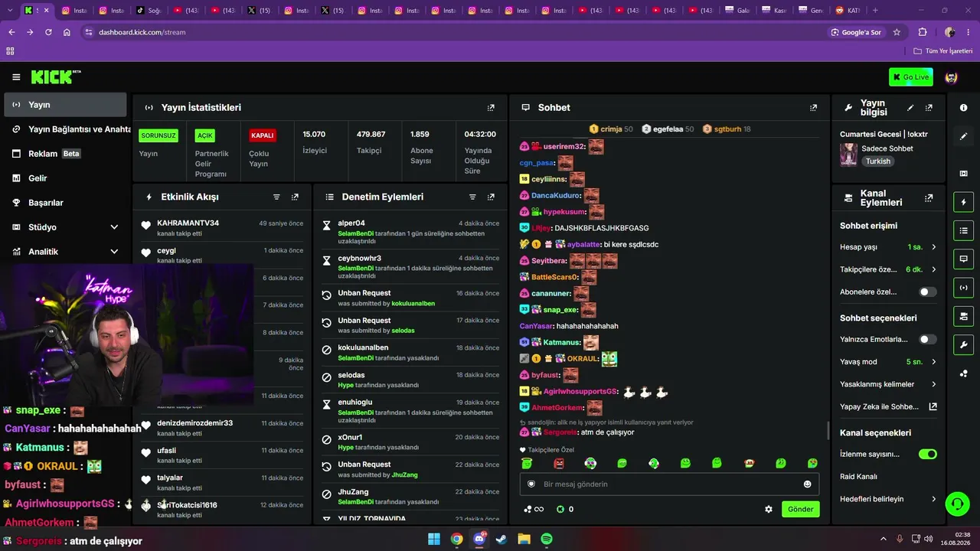Screen dimensions: 980x551
Task: Open Hedefleri belirleyin chevron
Action: click(933, 499)
